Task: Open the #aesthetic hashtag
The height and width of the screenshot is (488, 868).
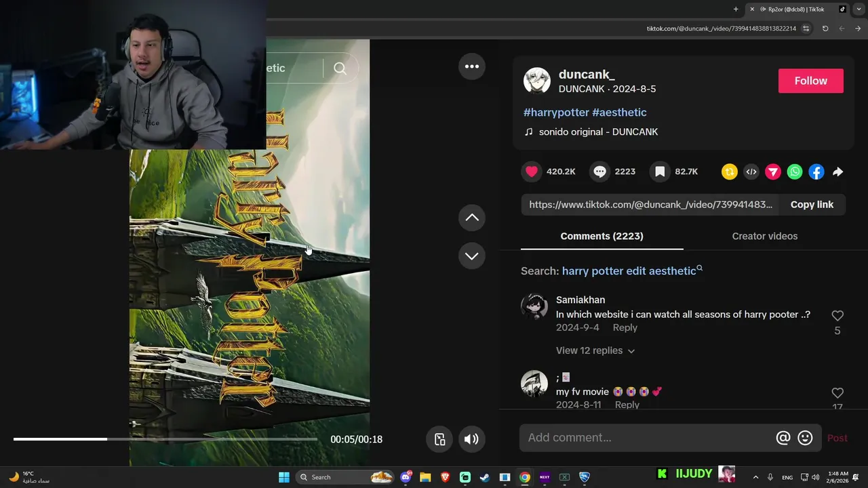Action: point(619,113)
